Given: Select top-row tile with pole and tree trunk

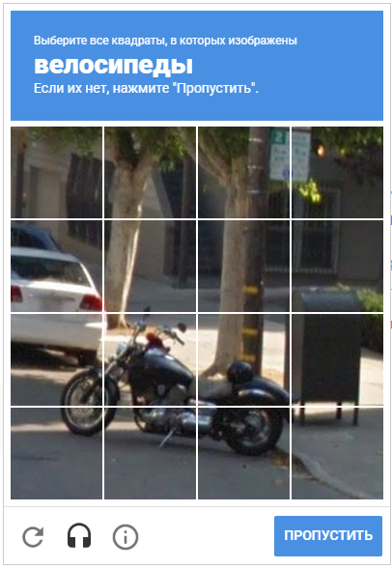Looking at the screenshot, I should point(243,172).
